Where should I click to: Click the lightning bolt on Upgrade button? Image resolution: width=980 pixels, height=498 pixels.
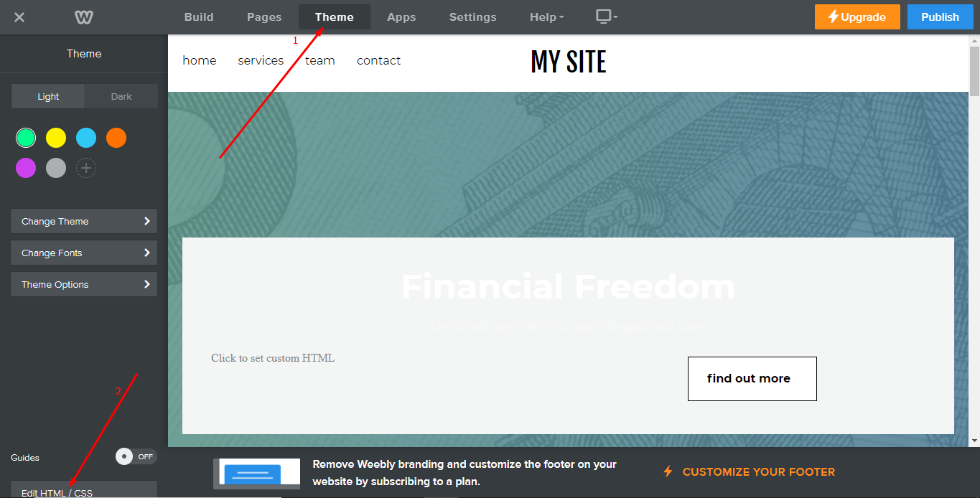[834, 17]
